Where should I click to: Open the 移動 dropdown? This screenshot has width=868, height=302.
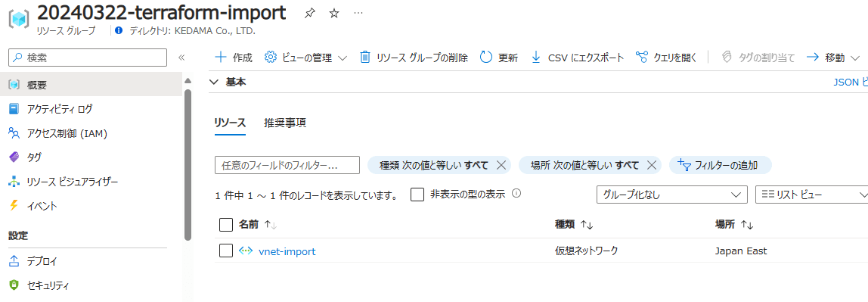833,58
